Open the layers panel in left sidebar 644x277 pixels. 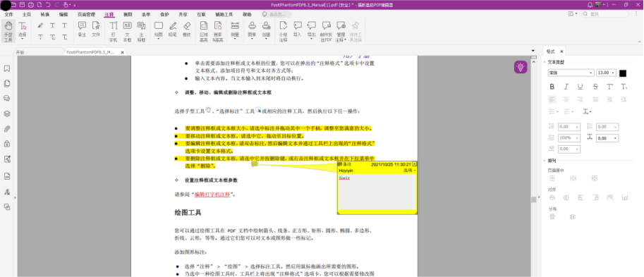tap(7, 113)
